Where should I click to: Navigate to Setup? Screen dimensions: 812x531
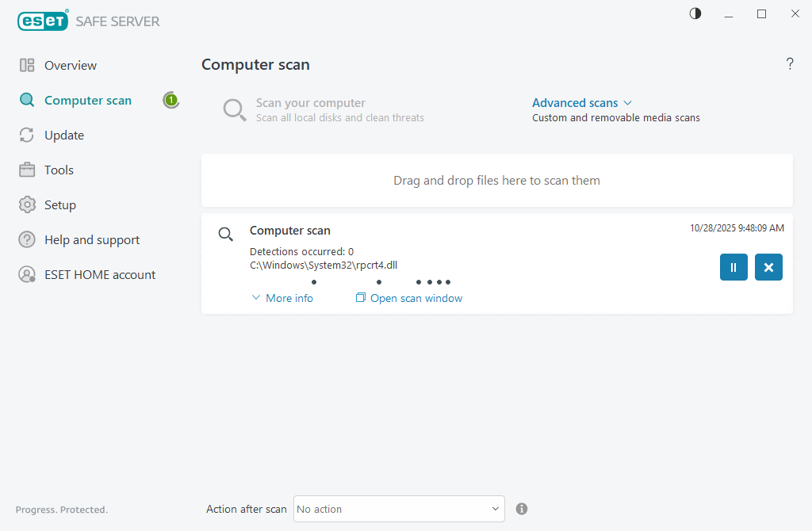(59, 205)
